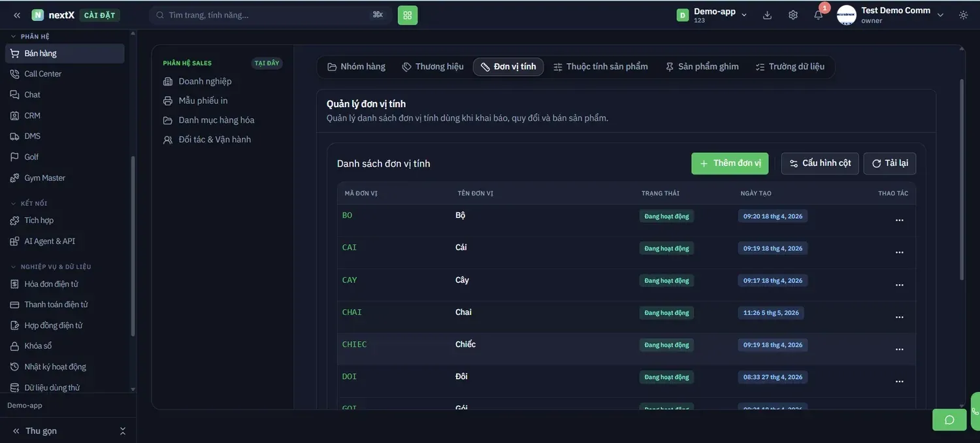The height and width of the screenshot is (443, 980).
Task: Click the Tải lại button
Action: tap(890, 163)
